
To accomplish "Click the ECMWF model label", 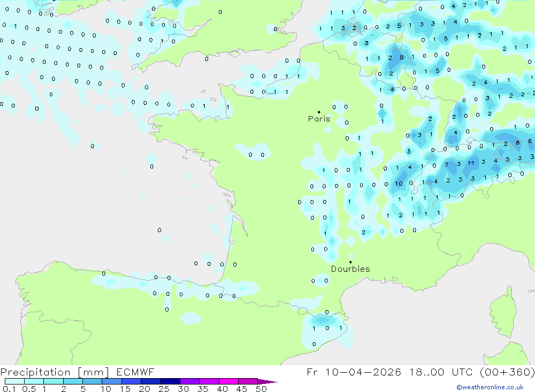I will tap(135, 372).
